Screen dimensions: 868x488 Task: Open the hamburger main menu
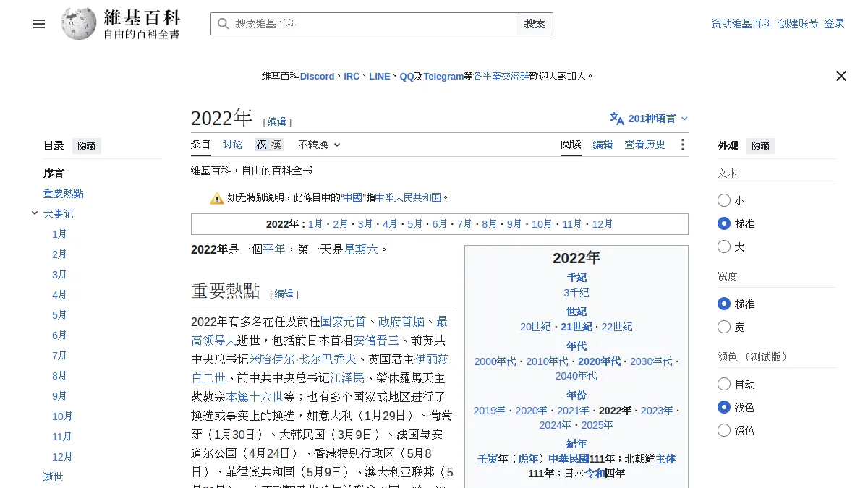pos(39,24)
